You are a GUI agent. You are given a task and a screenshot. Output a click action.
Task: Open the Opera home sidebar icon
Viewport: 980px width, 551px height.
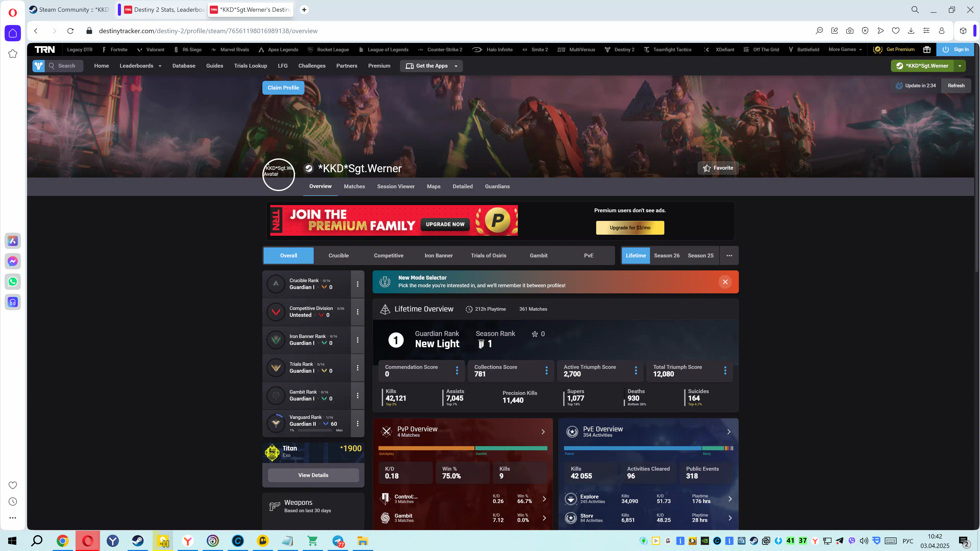tap(13, 33)
